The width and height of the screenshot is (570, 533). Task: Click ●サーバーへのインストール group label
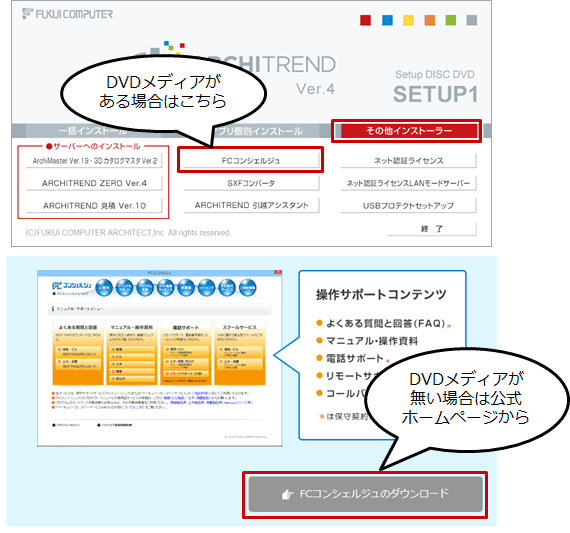(93, 146)
